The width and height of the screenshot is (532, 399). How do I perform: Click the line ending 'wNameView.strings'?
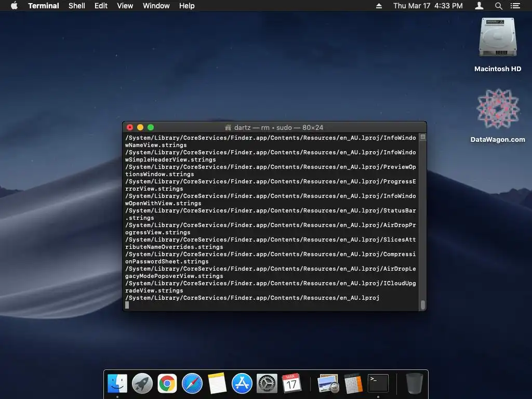pyautogui.click(x=156, y=145)
